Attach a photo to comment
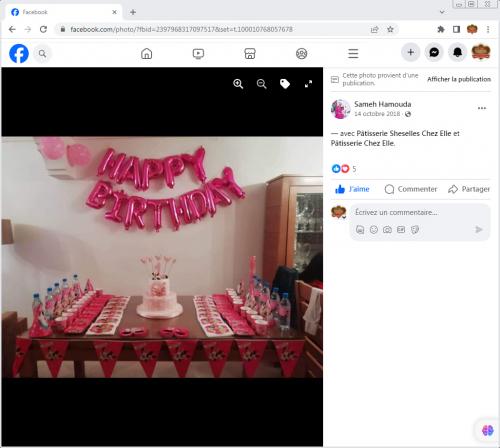500x448 pixels. (x=387, y=229)
